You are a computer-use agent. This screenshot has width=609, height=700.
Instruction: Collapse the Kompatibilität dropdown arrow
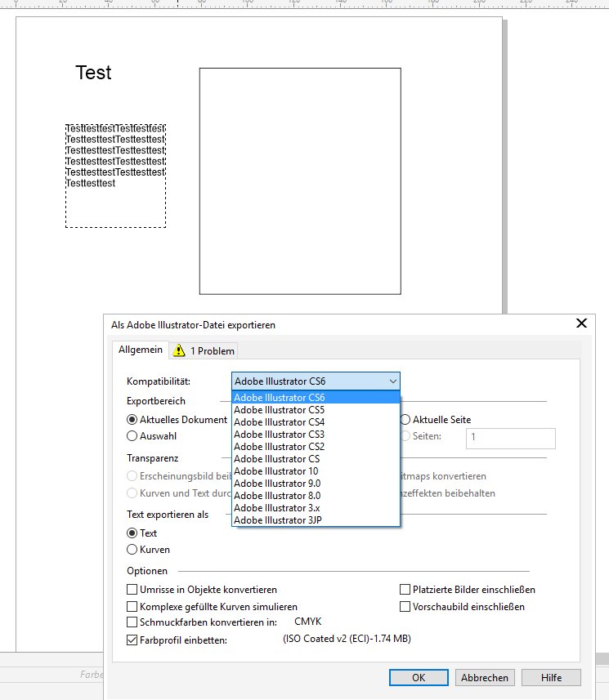click(x=392, y=381)
